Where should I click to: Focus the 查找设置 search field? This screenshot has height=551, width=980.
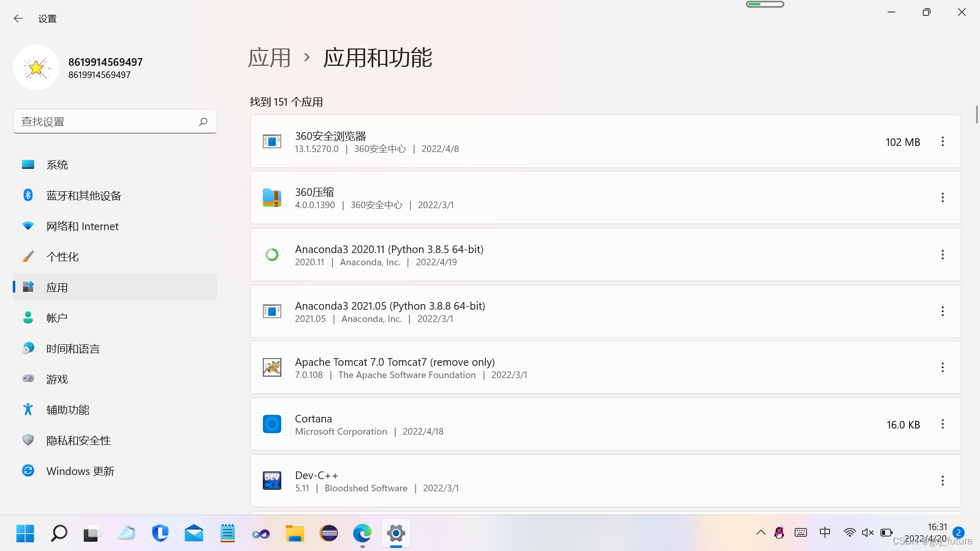click(115, 121)
